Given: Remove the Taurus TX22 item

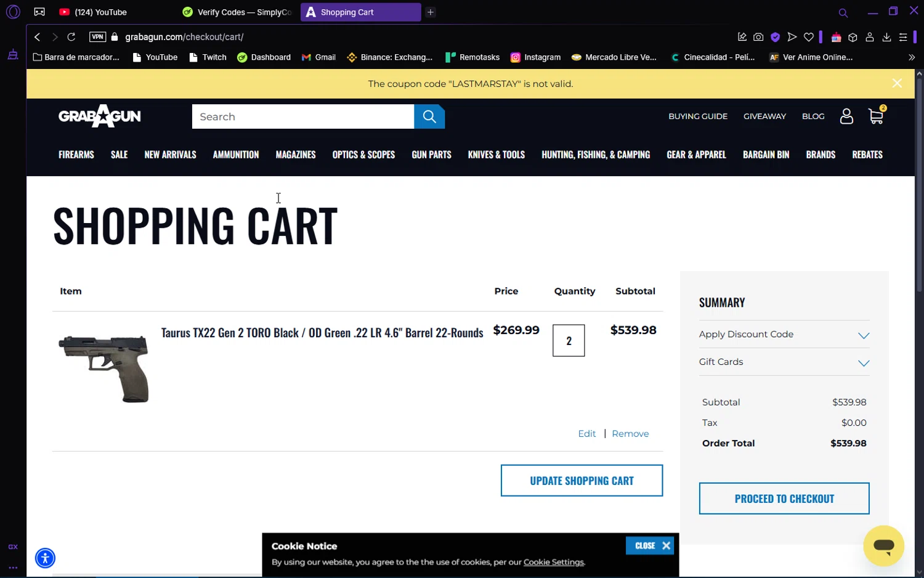Looking at the screenshot, I should 630,434.
